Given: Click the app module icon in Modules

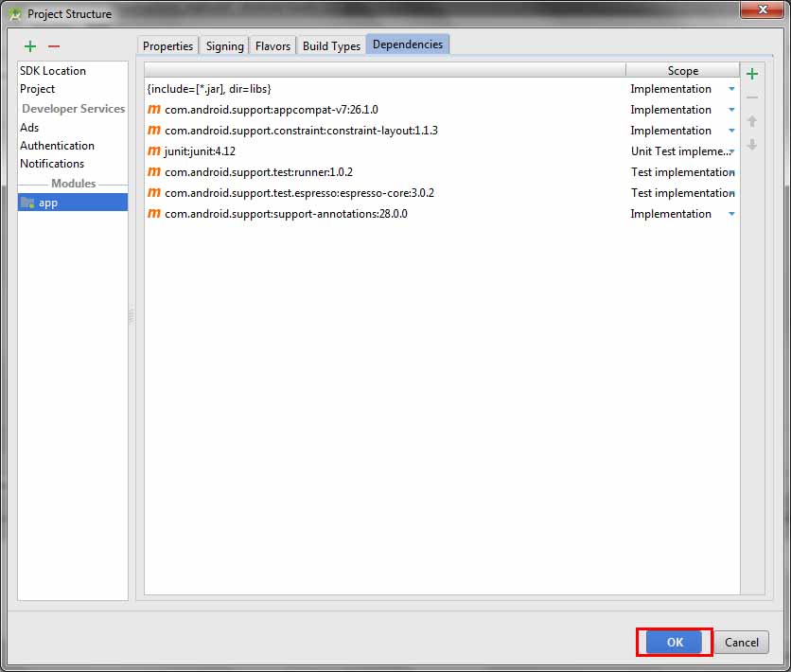Looking at the screenshot, I should (26, 201).
